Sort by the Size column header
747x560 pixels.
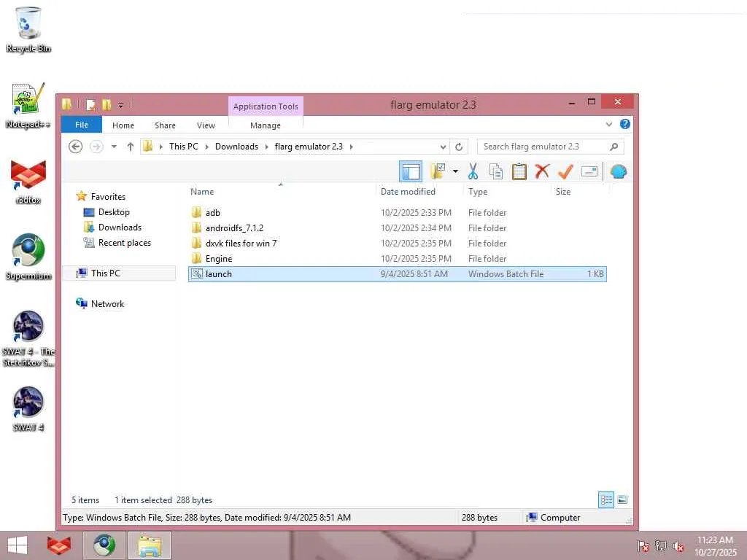point(562,192)
